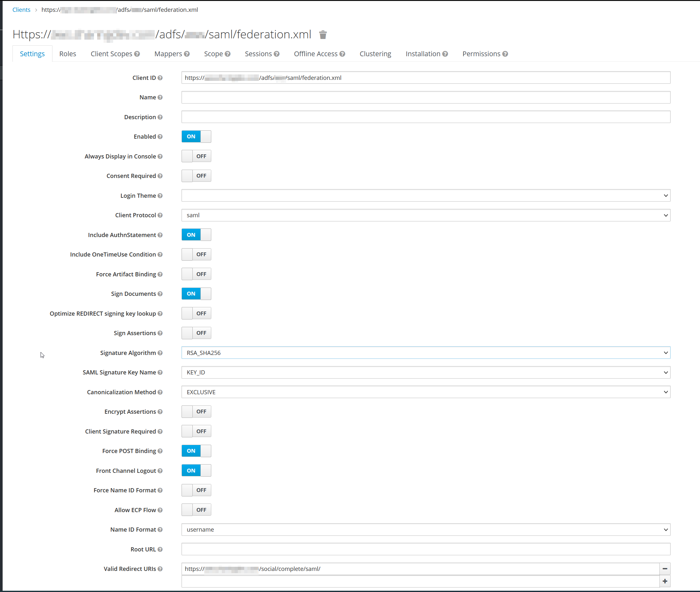Click the help icon beside Encrypt Assertions

click(x=160, y=411)
